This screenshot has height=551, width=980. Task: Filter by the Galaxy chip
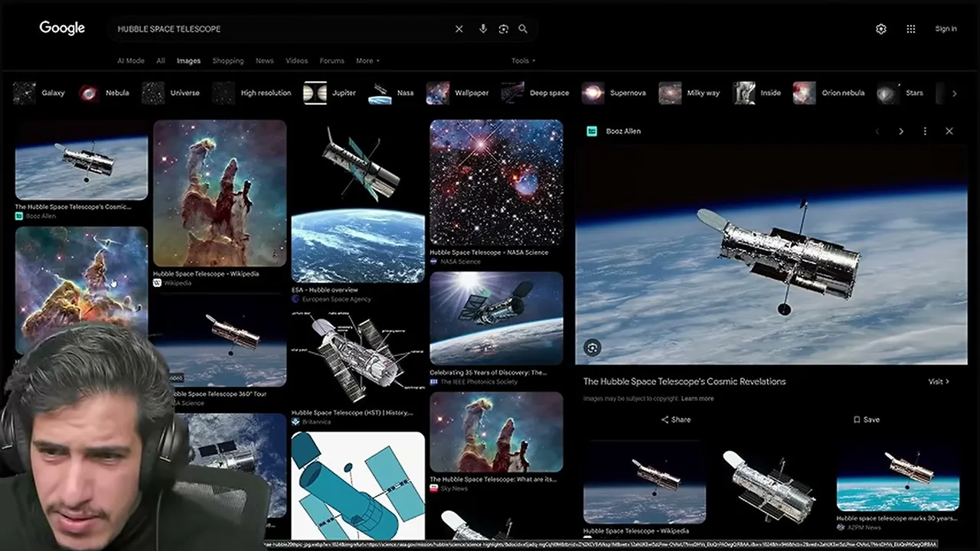pos(40,93)
